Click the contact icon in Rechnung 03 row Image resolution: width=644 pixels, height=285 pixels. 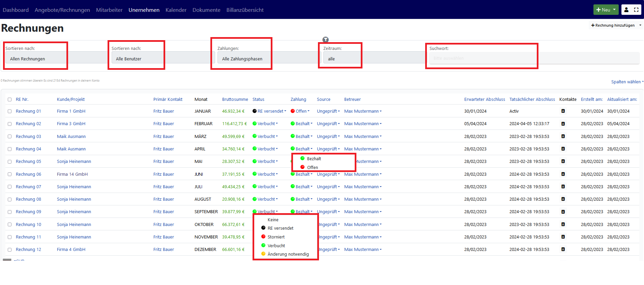tap(563, 136)
